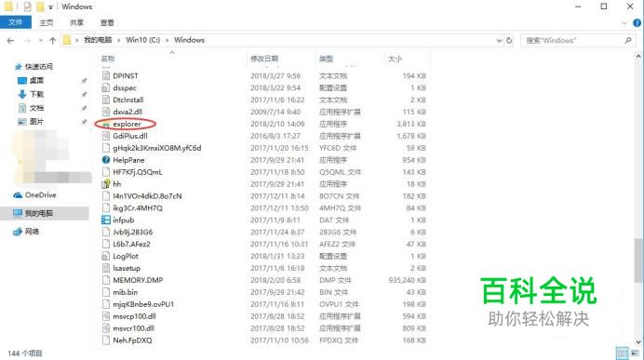Image resolution: width=644 pixels, height=360 pixels.
Task: Select 网络 in the navigation pane
Action: (x=32, y=232)
